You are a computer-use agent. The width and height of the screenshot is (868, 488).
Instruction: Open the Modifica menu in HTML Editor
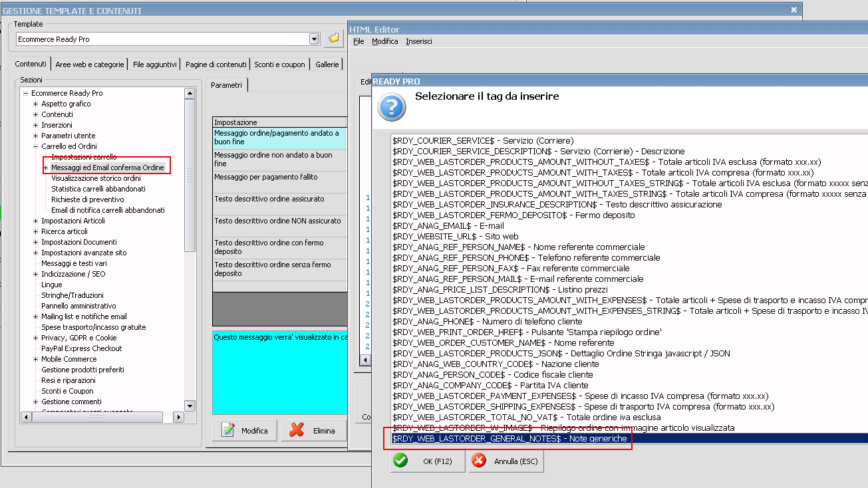point(385,41)
